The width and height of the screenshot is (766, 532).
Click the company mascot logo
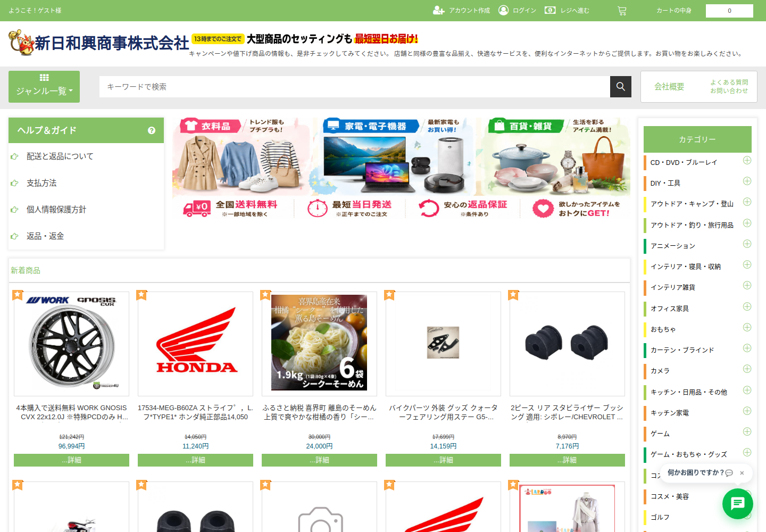click(x=21, y=42)
